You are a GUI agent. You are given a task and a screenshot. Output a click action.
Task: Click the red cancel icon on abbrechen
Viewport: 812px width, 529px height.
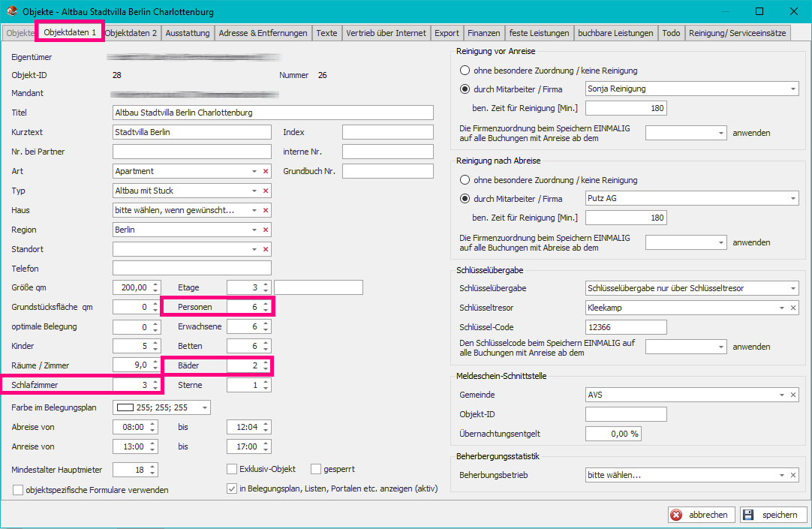click(677, 515)
